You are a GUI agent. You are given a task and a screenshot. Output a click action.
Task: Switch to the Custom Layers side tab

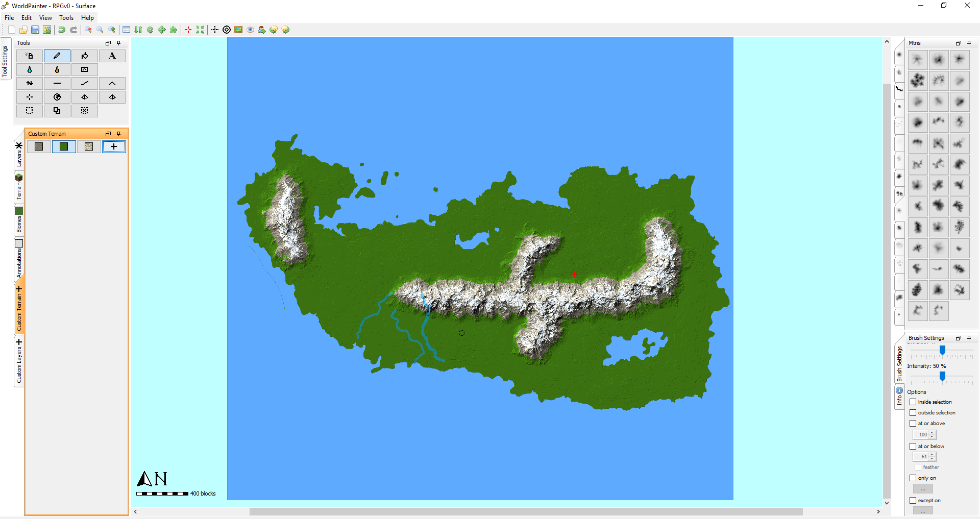click(19, 361)
